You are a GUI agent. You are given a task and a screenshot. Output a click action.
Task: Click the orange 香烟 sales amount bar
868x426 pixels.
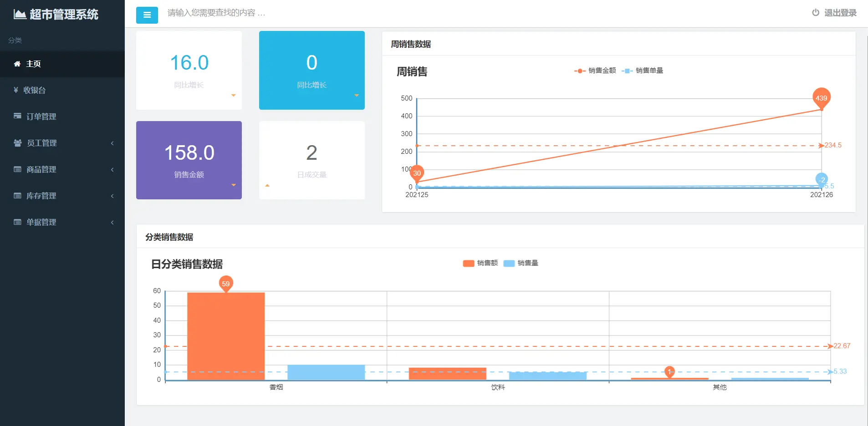tap(226, 336)
